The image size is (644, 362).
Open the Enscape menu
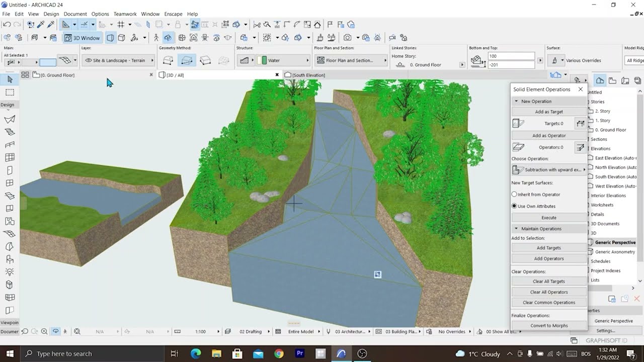[173, 14]
